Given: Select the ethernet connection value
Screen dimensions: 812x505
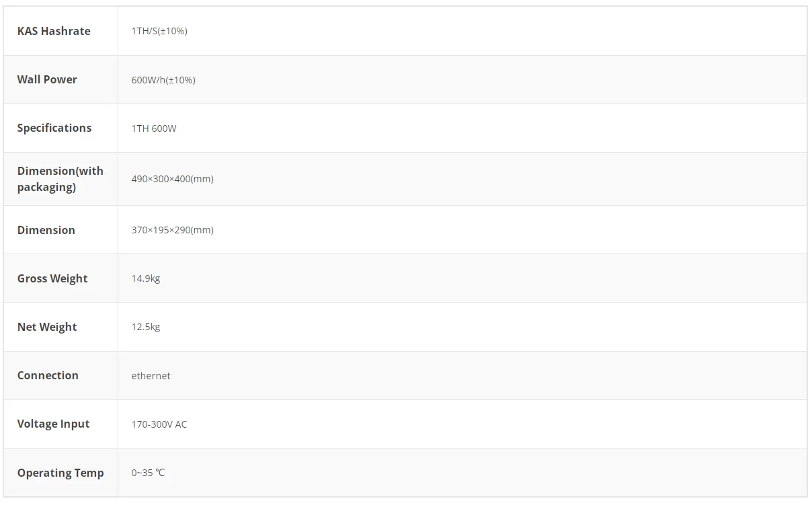Looking at the screenshot, I should pos(151,376).
